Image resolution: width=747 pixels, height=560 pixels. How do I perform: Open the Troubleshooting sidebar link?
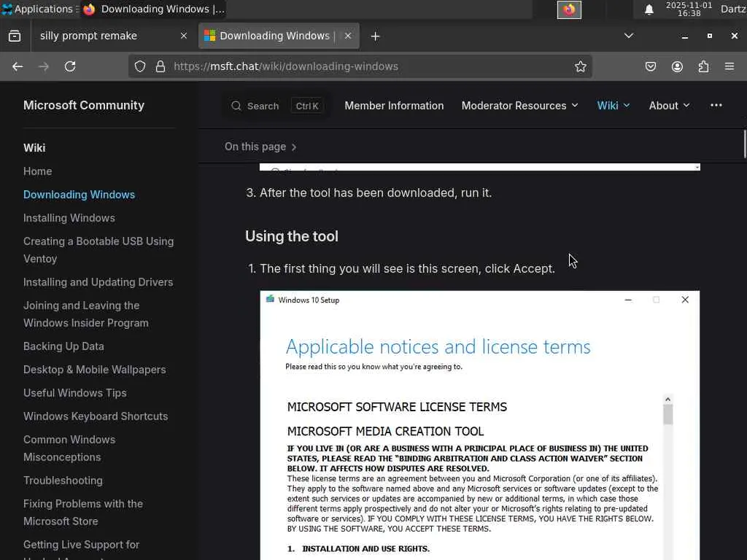click(x=63, y=481)
